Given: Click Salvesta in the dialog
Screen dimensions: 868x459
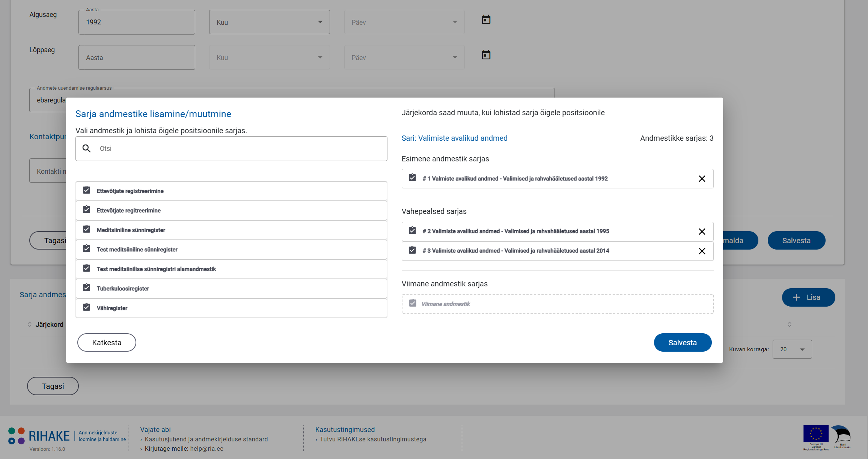Looking at the screenshot, I should 682,343.
